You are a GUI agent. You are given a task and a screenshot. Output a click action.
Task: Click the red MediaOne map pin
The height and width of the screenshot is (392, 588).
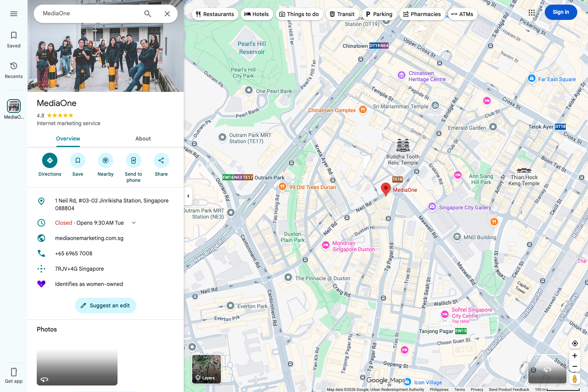point(386,189)
